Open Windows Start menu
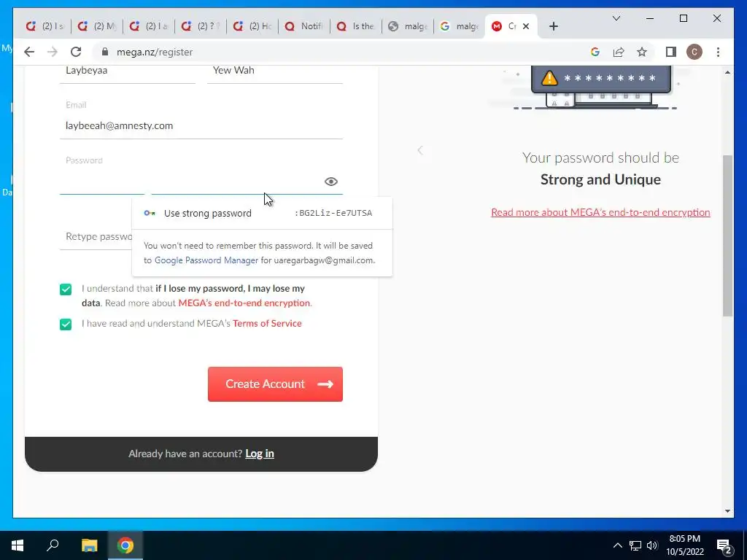 pos(18,545)
